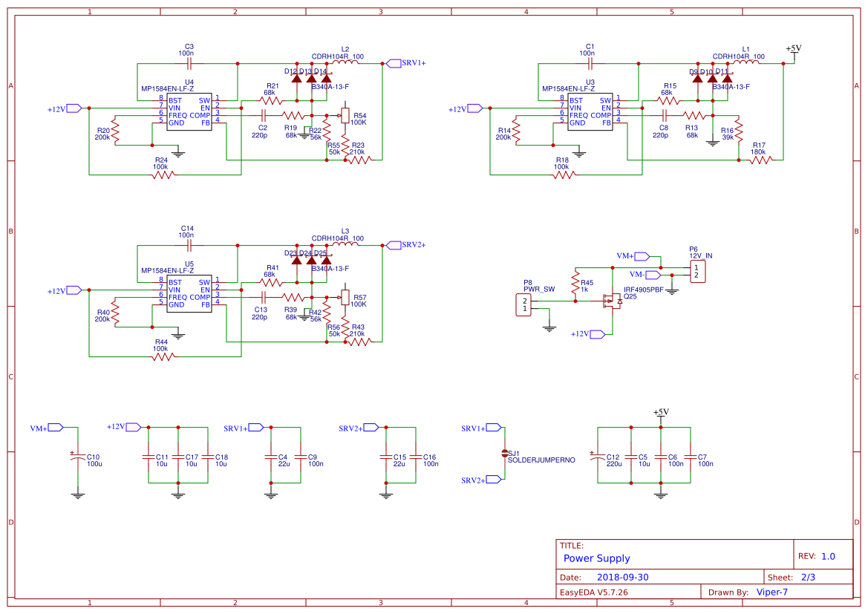Click the Sheet 2/3 field
The image size is (868, 614).
pos(809,576)
